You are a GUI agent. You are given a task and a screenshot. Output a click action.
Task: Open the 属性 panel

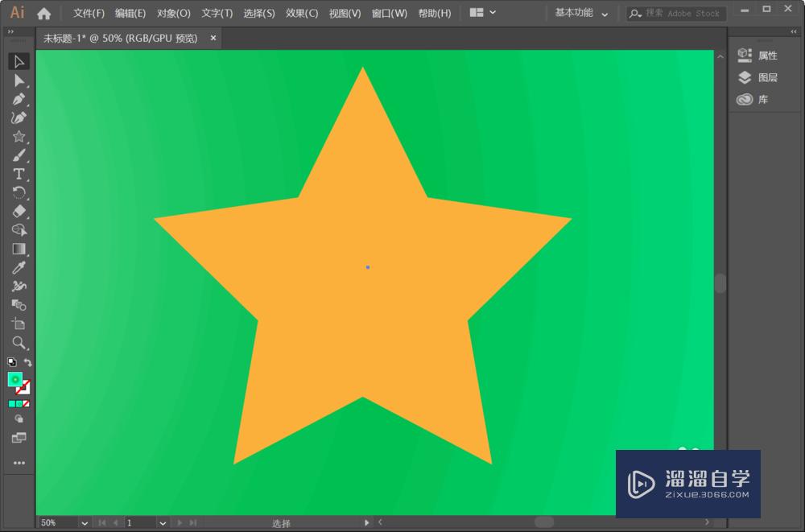click(758, 56)
